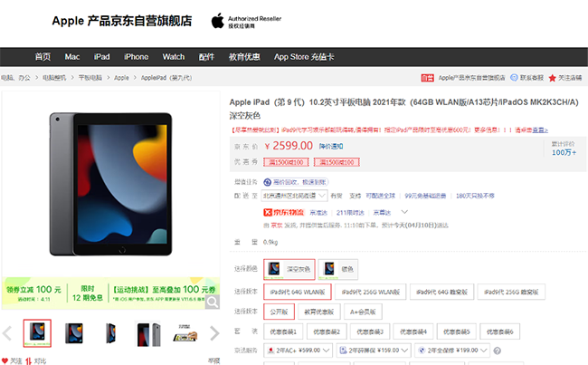Open Mac in navigation bar
588x365 pixels.
pyautogui.click(x=72, y=57)
